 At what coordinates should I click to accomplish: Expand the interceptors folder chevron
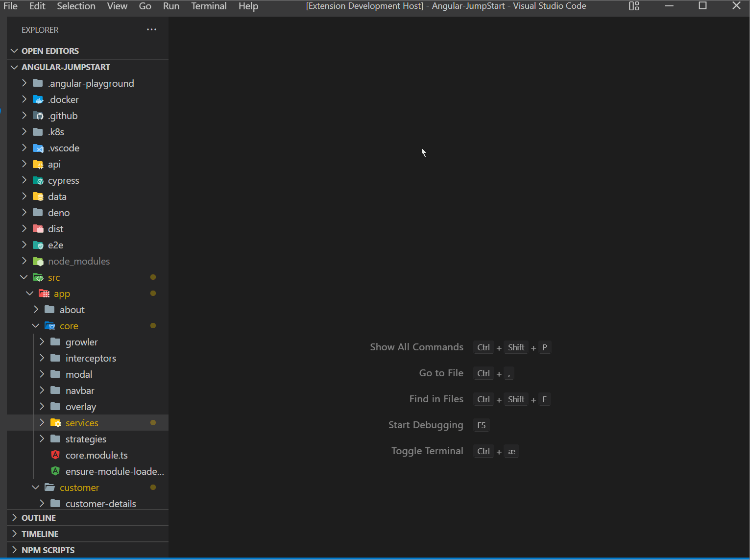click(x=42, y=358)
